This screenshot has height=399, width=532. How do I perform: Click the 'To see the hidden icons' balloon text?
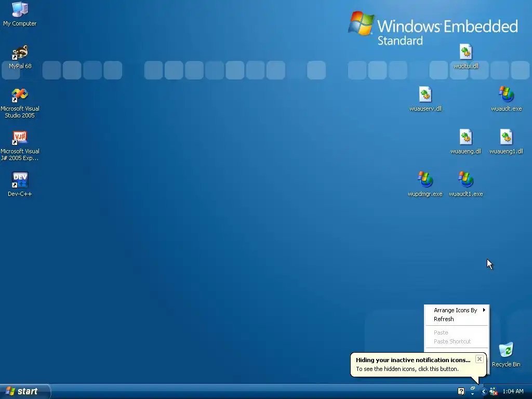[407, 369]
